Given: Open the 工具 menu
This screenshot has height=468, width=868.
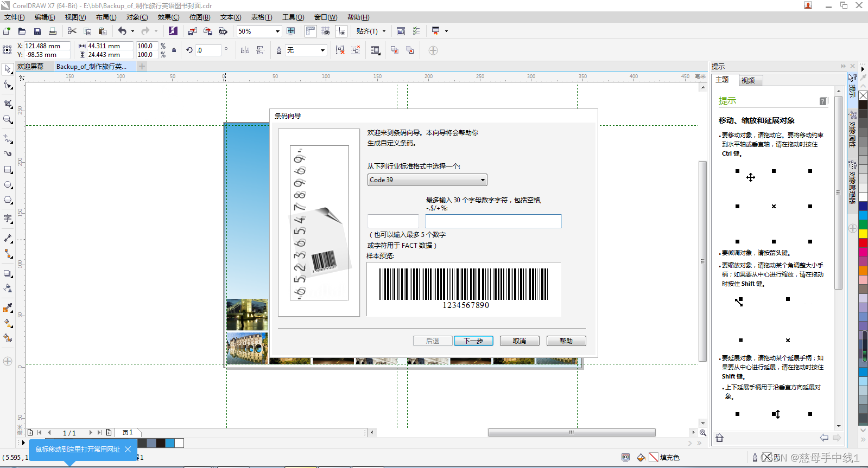Looking at the screenshot, I should tap(293, 17).
